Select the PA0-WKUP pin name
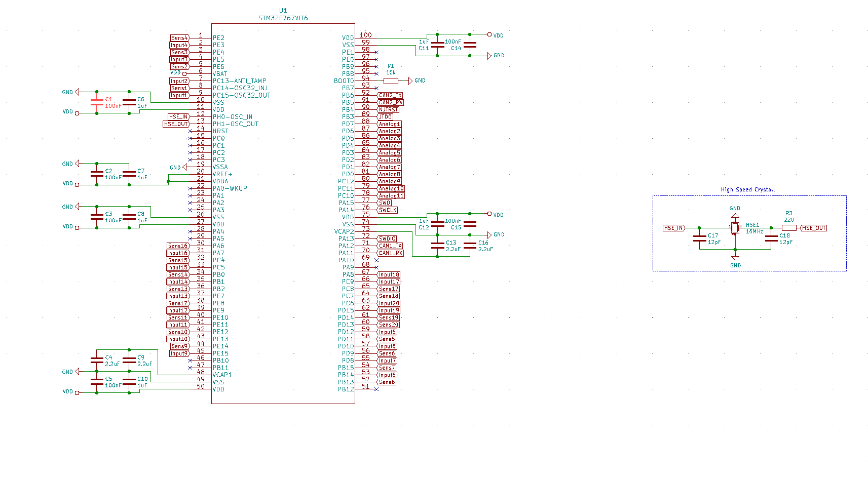The width and height of the screenshot is (868, 480). (x=230, y=188)
